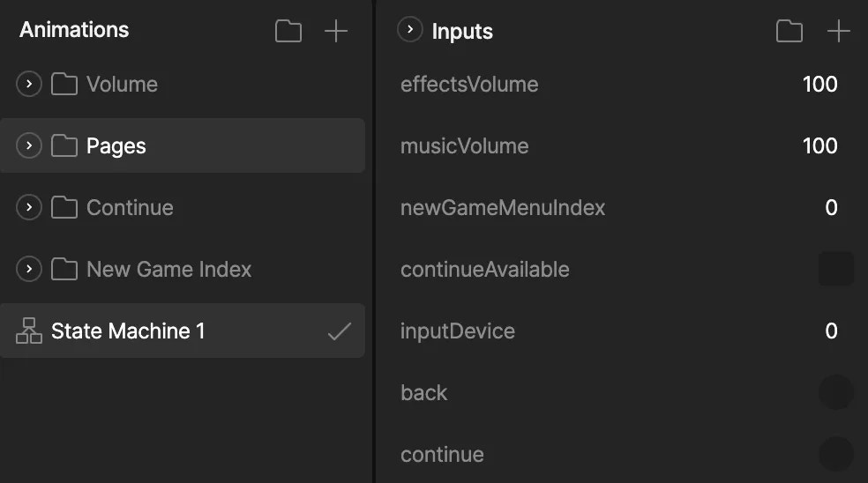Edit the effectsVolume value field
This screenshot has width=868, height=483.
point(819,85)
